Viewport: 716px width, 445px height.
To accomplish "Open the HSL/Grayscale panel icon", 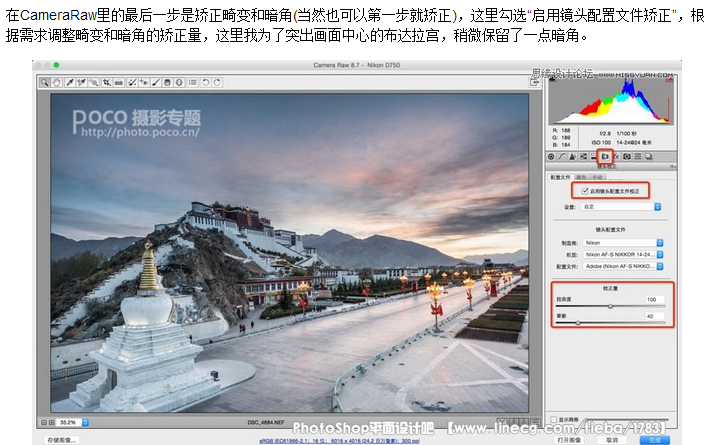I will point(584,157).
